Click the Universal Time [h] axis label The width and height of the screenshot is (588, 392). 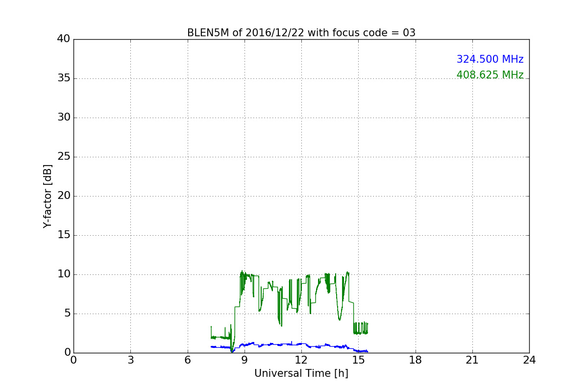301,373
